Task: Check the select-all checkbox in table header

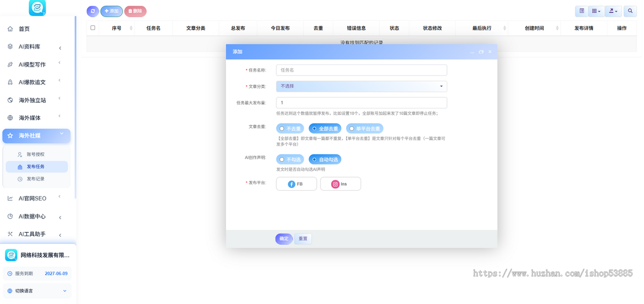Action: point(93,28)
